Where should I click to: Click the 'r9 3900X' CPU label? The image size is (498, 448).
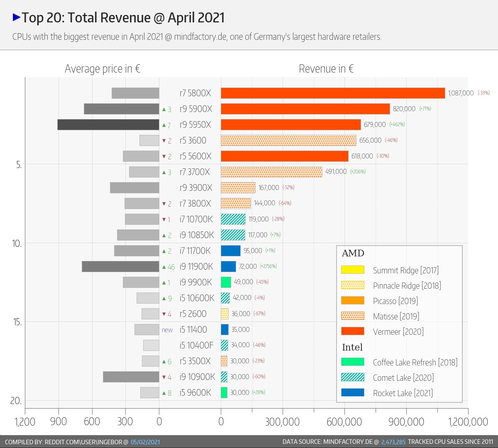point(196,188)
